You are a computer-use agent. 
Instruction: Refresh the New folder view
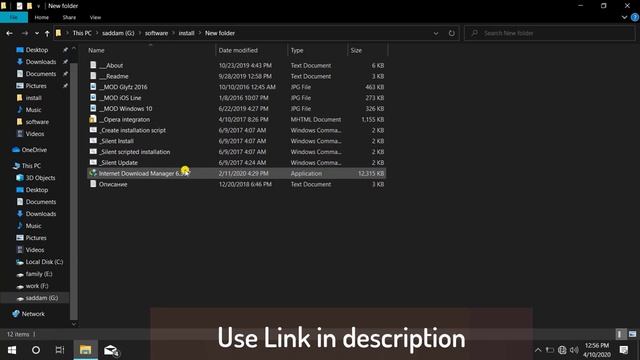point(451,33)
